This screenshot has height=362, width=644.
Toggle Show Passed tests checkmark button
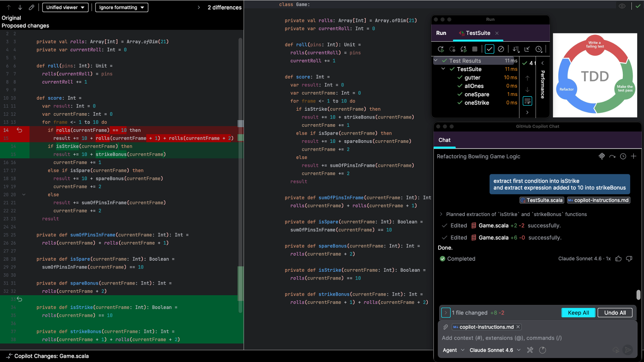coord(489,49)
